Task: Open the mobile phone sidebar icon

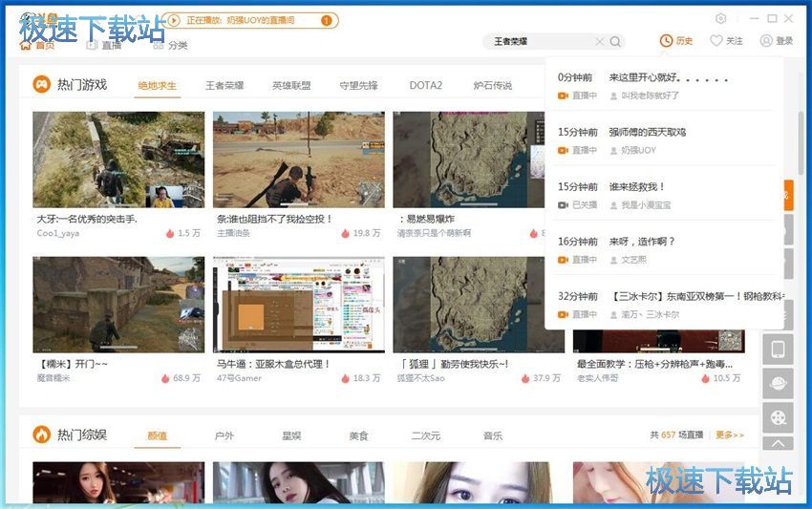Action: 778,350
